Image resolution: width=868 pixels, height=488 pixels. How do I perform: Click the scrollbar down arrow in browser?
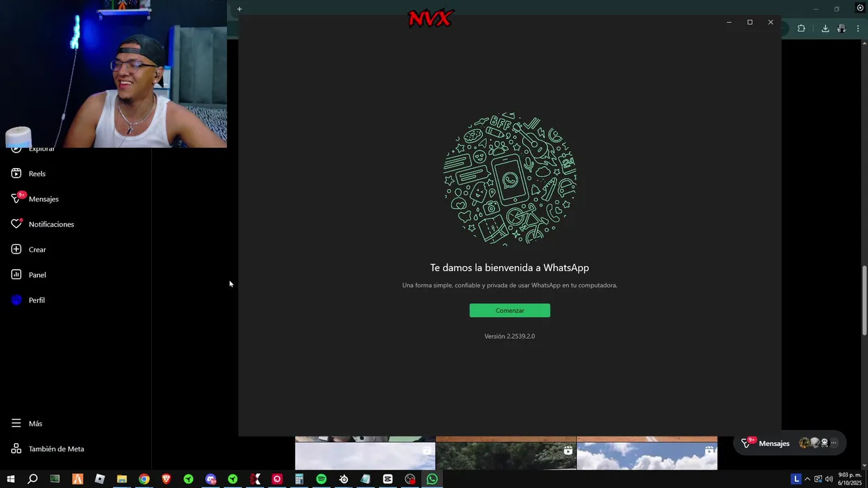[864, 466]
